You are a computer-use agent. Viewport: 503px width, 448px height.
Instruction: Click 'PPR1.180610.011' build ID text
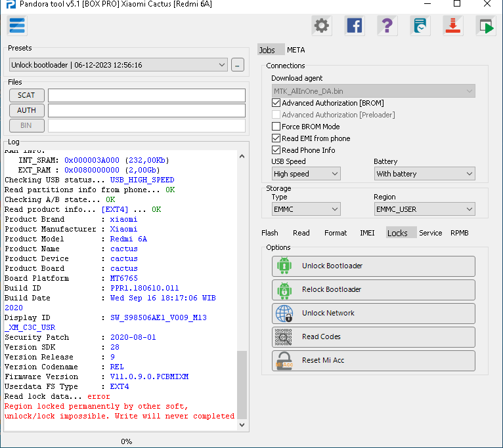(x=144, y=288)
